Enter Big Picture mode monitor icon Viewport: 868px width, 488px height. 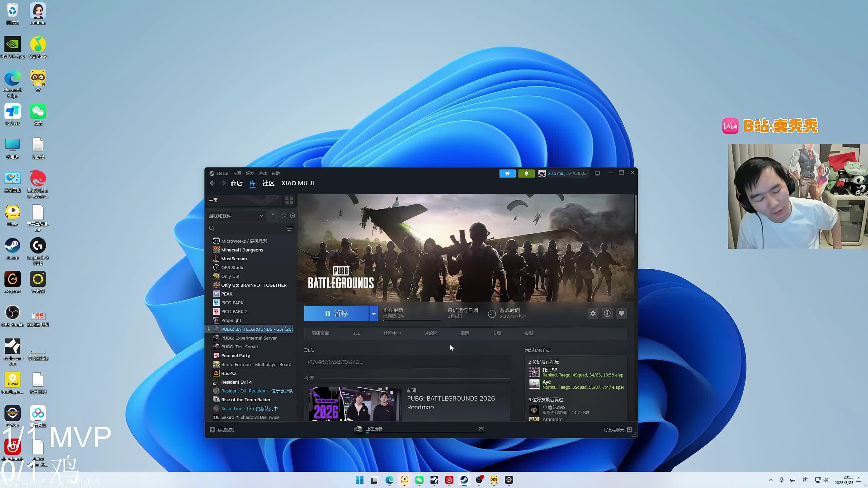[597, 173]
